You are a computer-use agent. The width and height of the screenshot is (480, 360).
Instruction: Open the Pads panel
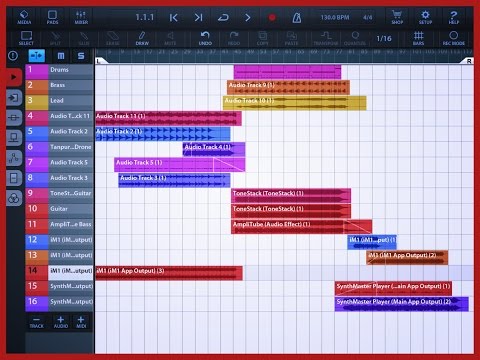52,17
